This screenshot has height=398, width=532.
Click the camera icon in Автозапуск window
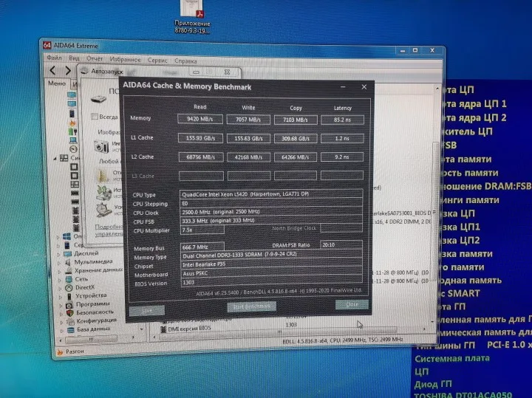[101, 147]
